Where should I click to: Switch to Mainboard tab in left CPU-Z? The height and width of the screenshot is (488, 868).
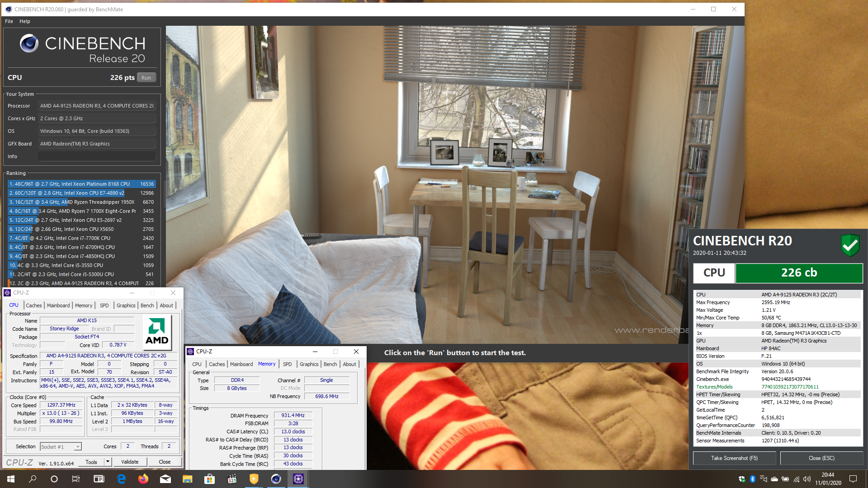58,305
